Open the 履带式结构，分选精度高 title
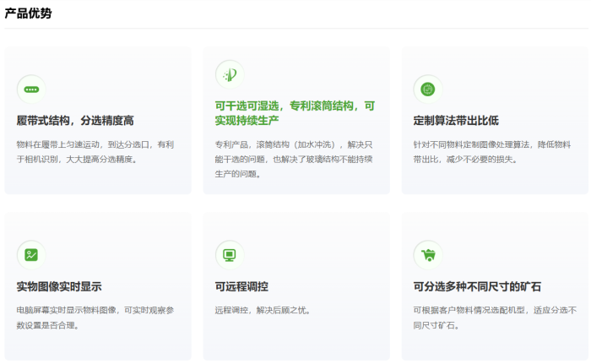The image size is (591, 364). coord(75,121)
